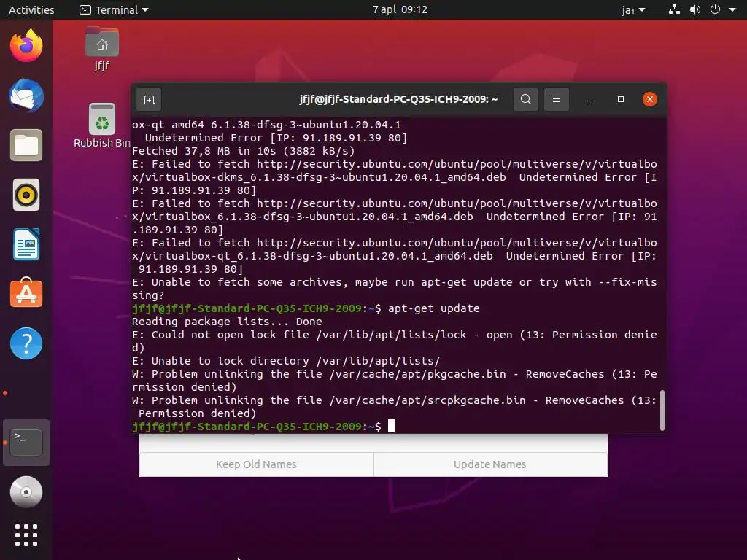Open a new terminal tab
The image size is (747, 560).
coord(149,99)
